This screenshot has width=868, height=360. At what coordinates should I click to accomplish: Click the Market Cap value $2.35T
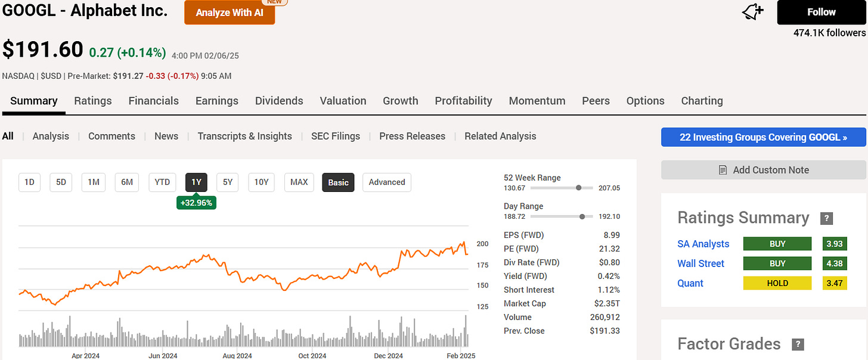(x=607, y=303)
